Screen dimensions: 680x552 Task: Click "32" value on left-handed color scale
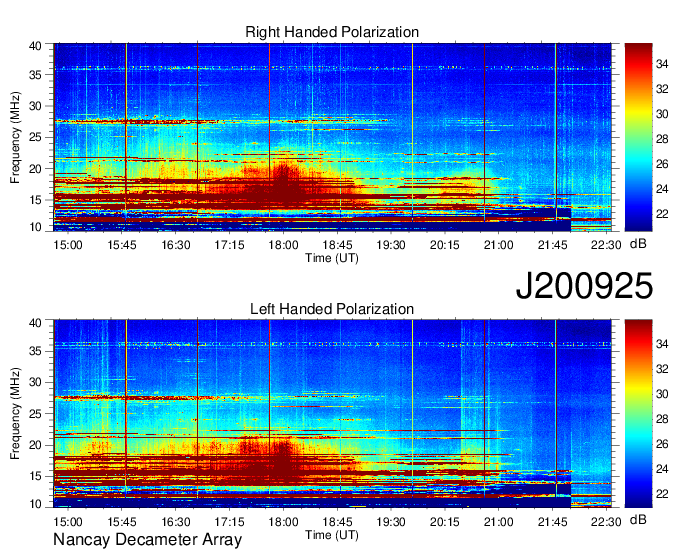pos(662,369)
